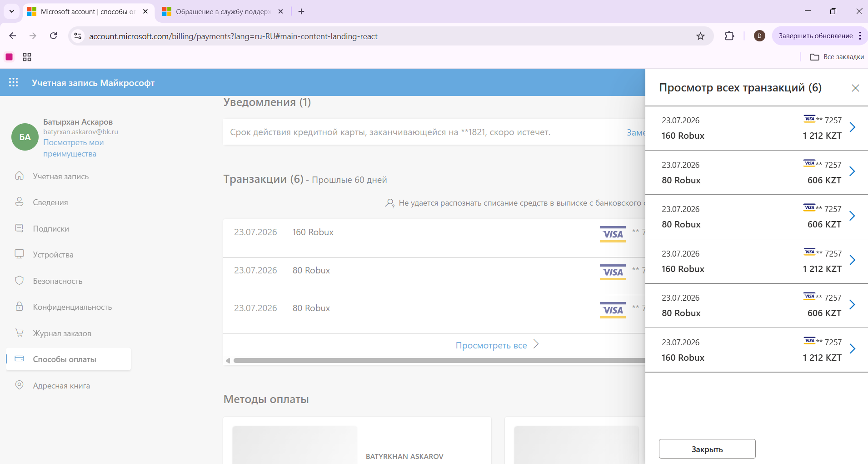The image size is (868, 464).
Task: Open the tab search dropdown arrow
Action: pyautogui.click(x=12, y=11)
